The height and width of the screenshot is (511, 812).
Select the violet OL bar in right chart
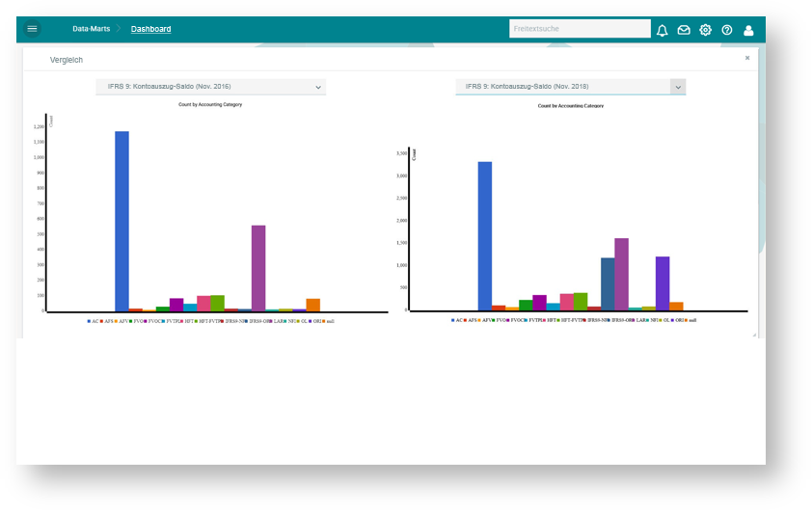click(x=663, y=283)
